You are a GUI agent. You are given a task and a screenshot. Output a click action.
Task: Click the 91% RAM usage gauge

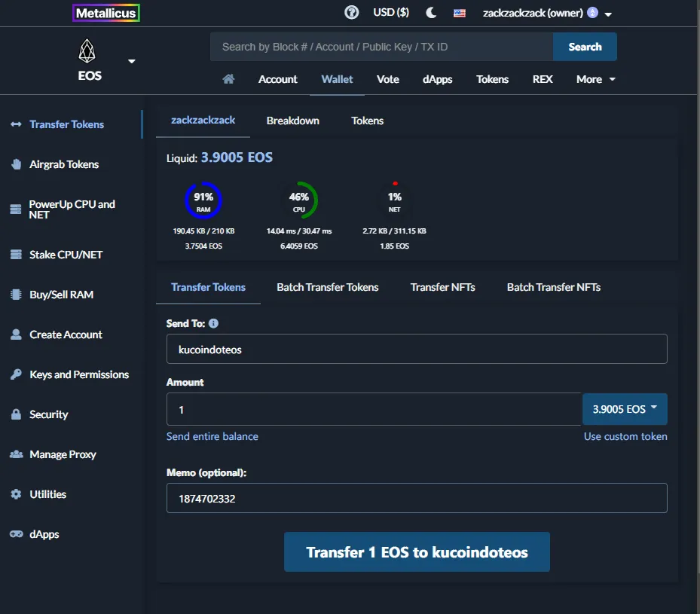coord(203,200)
